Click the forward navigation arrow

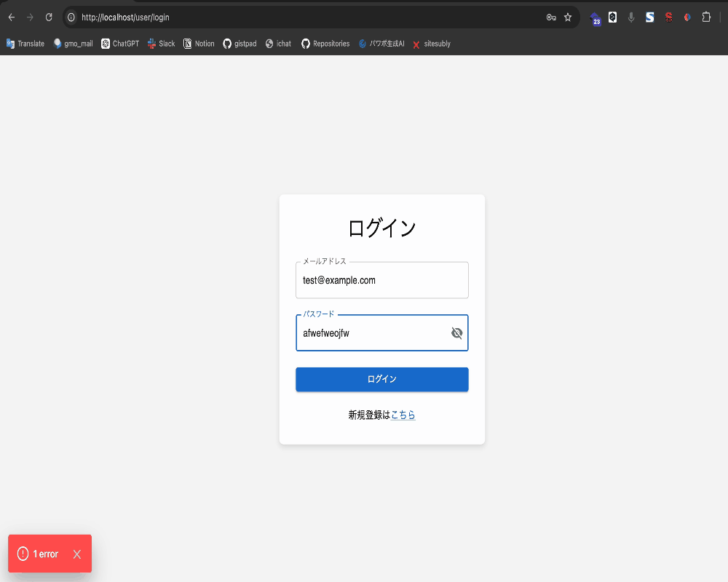(30, 16)
